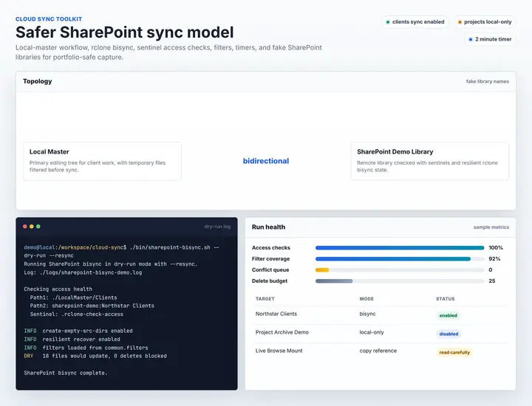This screenshot has width=532, height=406.
Task: Select the 'Project Archive Demo' table cell
Action: click(x=282, y=332)
